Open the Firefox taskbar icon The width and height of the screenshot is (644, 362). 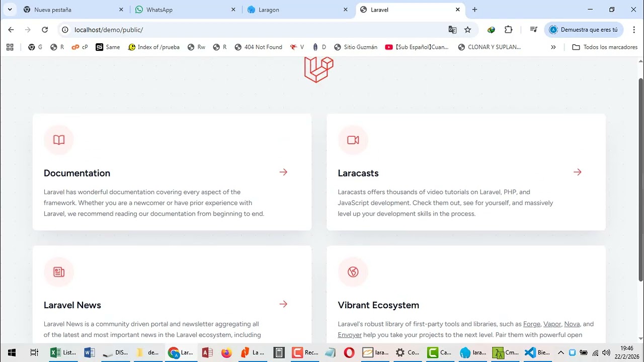226,352
